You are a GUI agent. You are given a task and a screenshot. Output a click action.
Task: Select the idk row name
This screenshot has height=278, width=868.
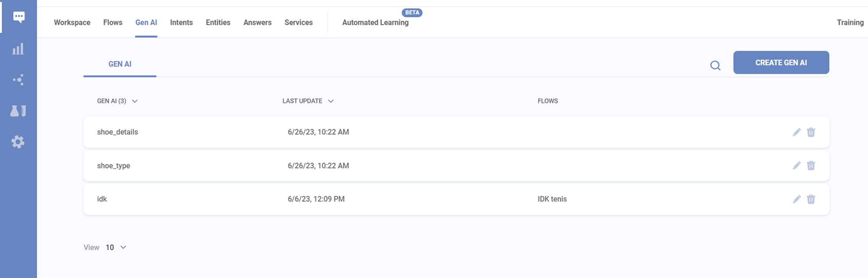[102, 199]
